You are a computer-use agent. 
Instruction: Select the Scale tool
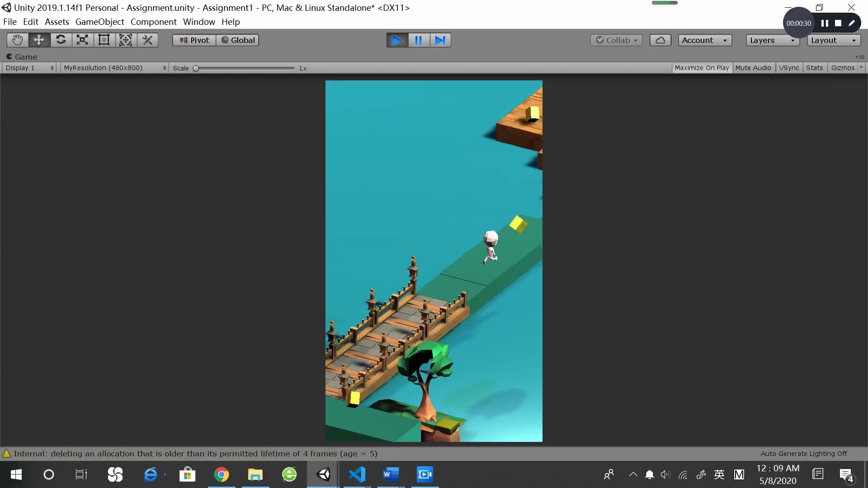pos(82,40)
